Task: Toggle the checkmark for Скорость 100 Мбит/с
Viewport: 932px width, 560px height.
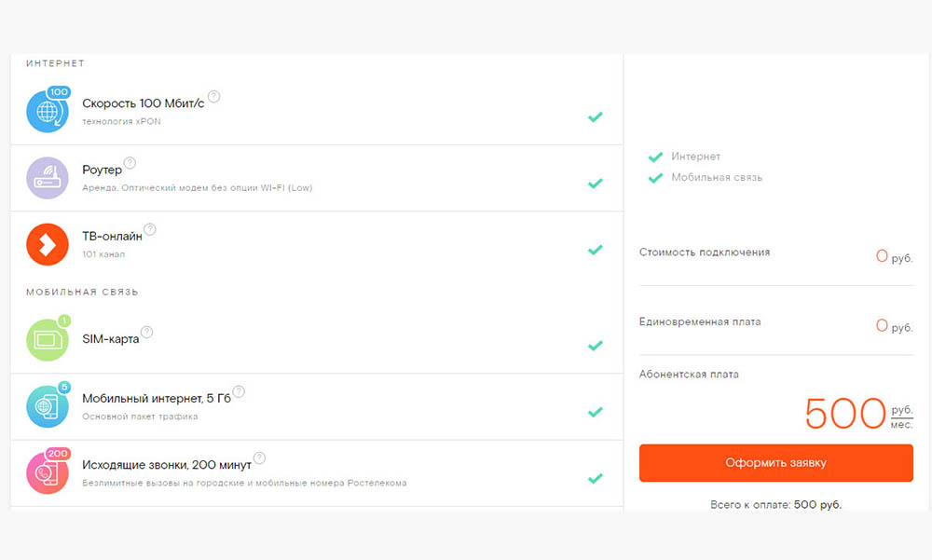Action: [596, 117]
